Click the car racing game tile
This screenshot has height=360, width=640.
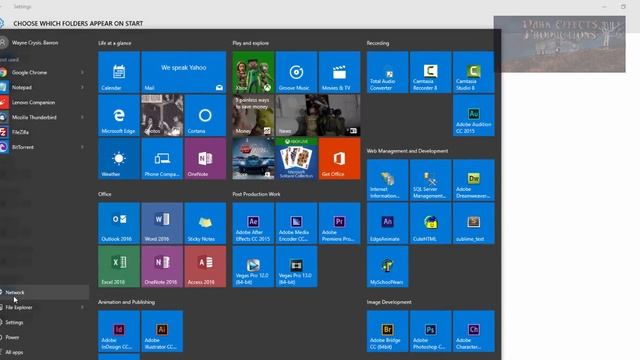point(253,159)
